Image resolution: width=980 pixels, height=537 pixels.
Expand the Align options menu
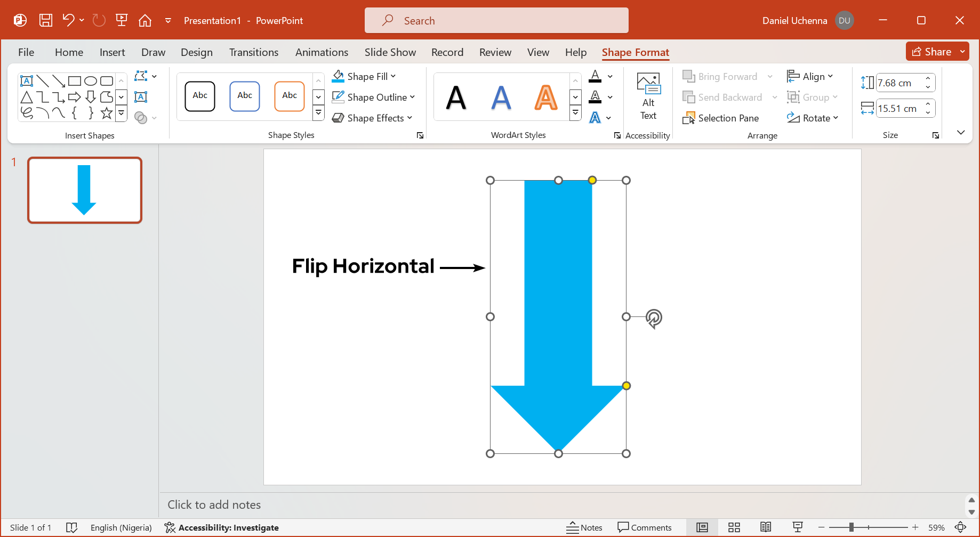pos(810,76)
